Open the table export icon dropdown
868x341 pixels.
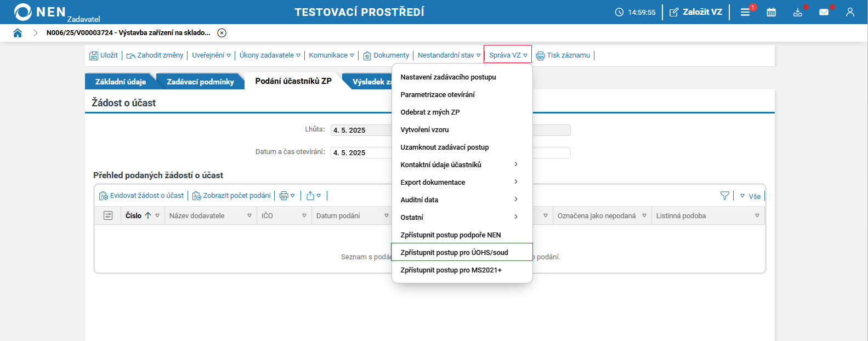314,196
